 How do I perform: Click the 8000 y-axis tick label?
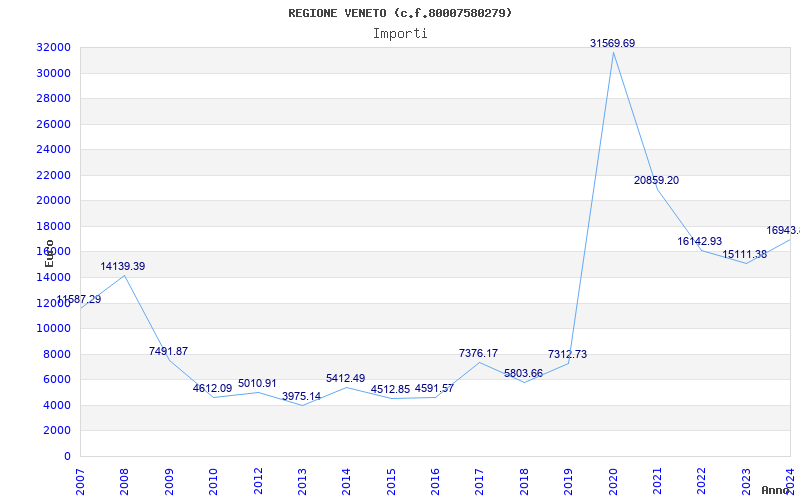56,354
